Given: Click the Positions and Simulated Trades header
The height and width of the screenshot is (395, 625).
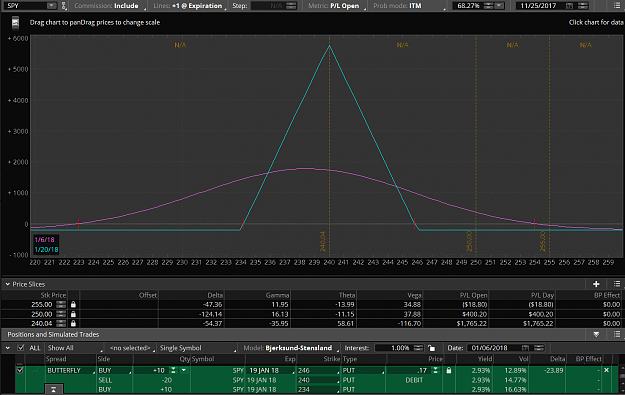Looking at the screenshot, I should 53,334.
